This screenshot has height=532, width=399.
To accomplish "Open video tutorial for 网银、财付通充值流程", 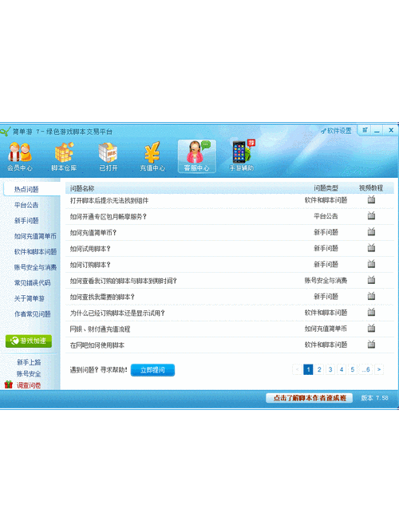I will click(x=371, y=328).
